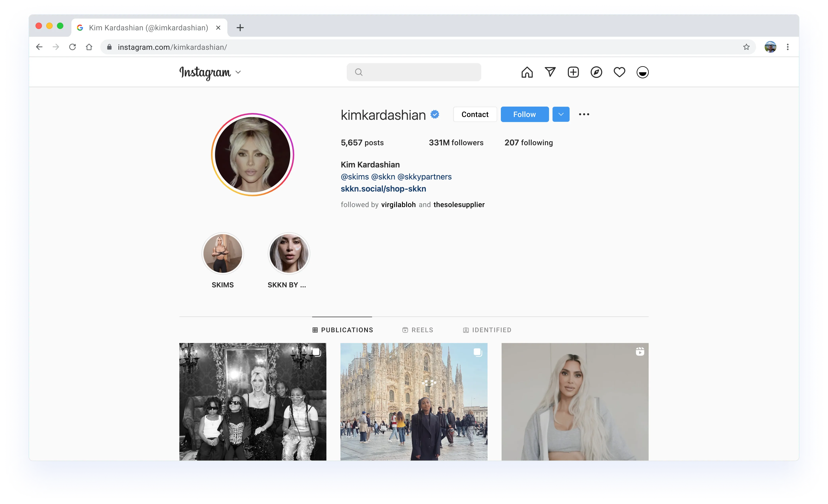The width and height of the screenshot is (828, 504).
Task: View the profile picture story
Action: click(252, 155)
